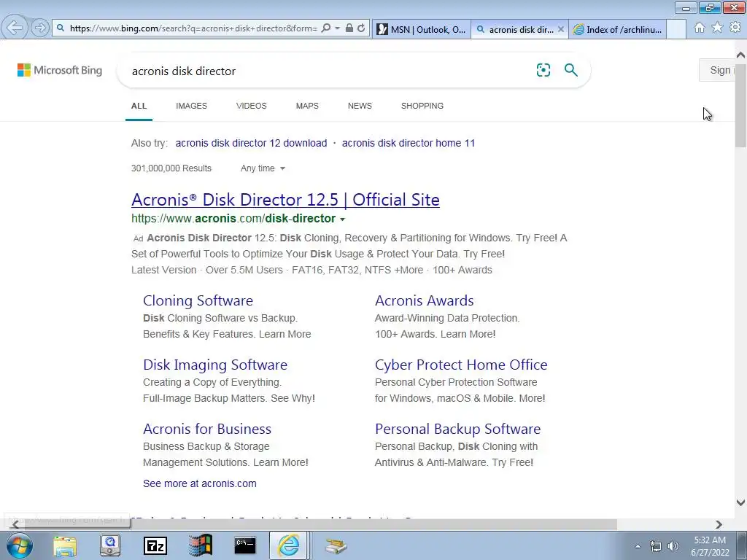Screen dimensions: 747x560
Task: Open the Disk Imaging Software link
Action: 215,365
